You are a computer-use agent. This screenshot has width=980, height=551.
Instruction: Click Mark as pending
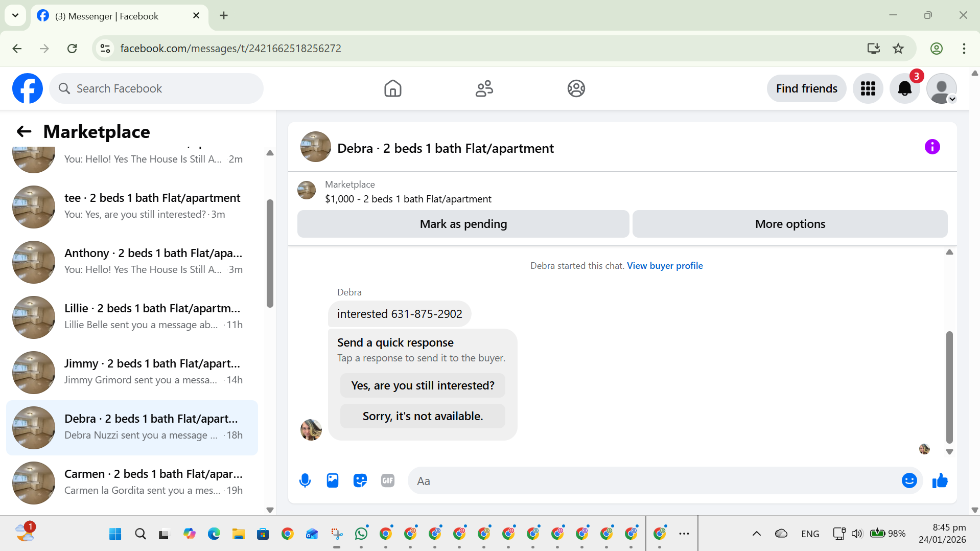pos(463,224)
